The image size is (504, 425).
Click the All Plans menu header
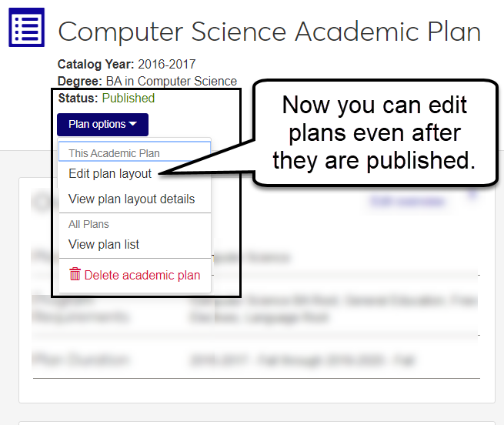click(88, 224)
